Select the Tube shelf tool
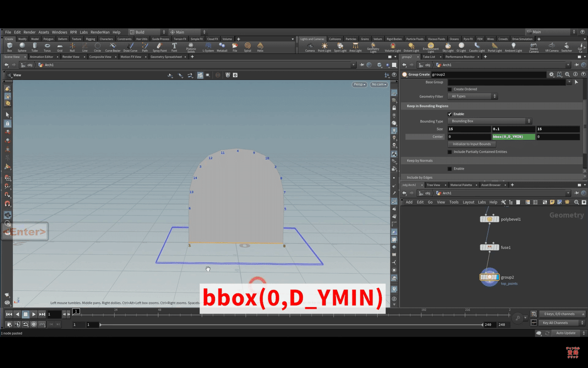588x368 pixels. tap(34, 47)
